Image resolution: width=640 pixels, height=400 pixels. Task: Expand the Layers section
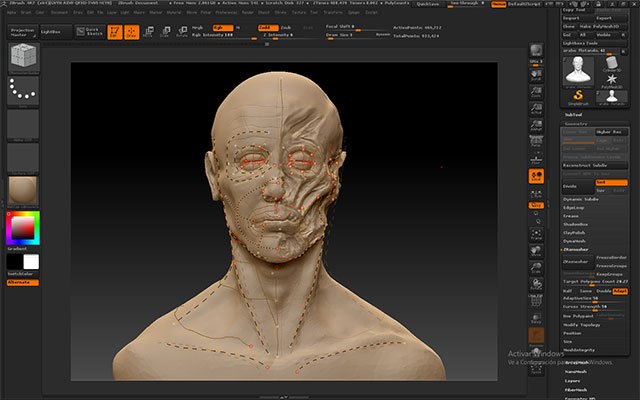[572, 381]
